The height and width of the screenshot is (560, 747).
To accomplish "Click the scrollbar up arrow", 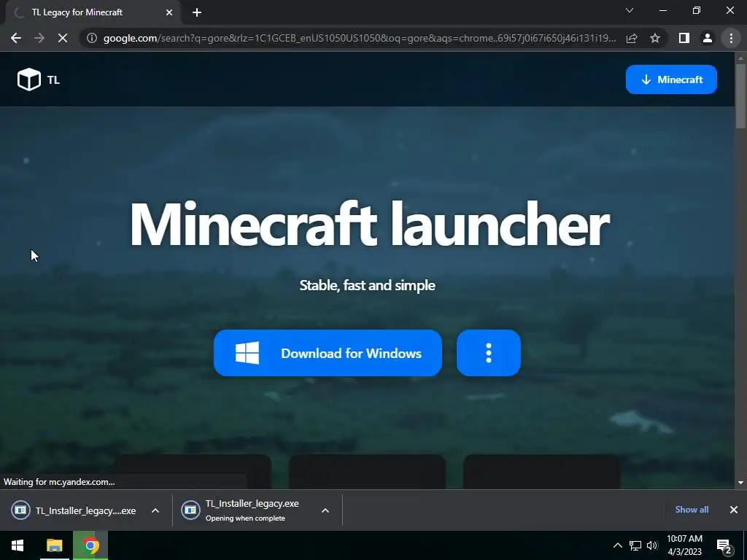I will [x=740, y=58].
